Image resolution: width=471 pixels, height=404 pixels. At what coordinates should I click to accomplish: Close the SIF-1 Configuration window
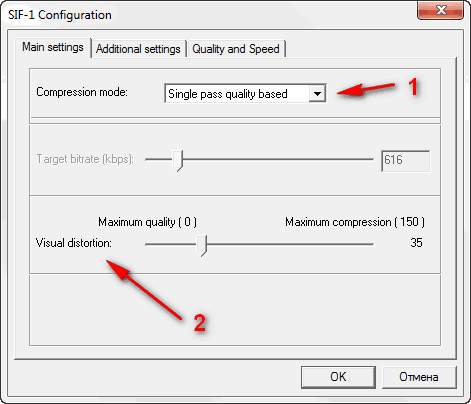click(x=440, y=10)
